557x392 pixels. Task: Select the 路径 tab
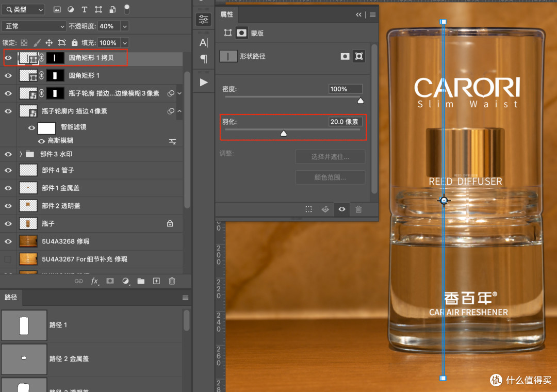point(11,298)
